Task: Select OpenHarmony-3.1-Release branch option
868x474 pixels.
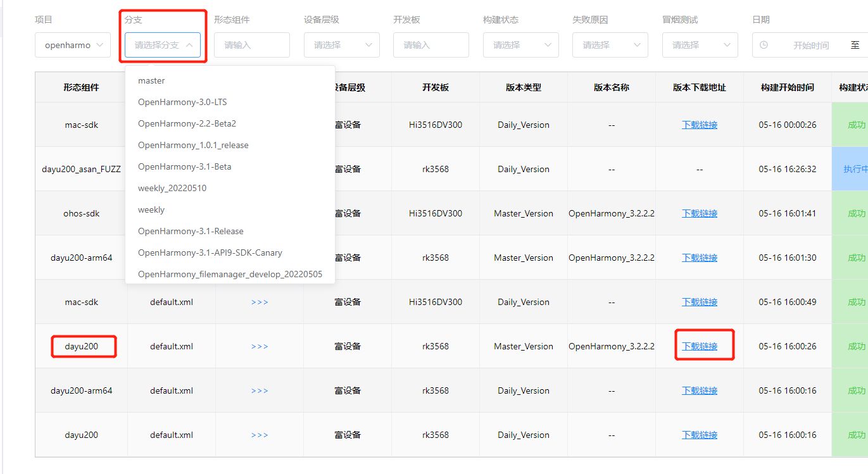Action: pos(230,231)
